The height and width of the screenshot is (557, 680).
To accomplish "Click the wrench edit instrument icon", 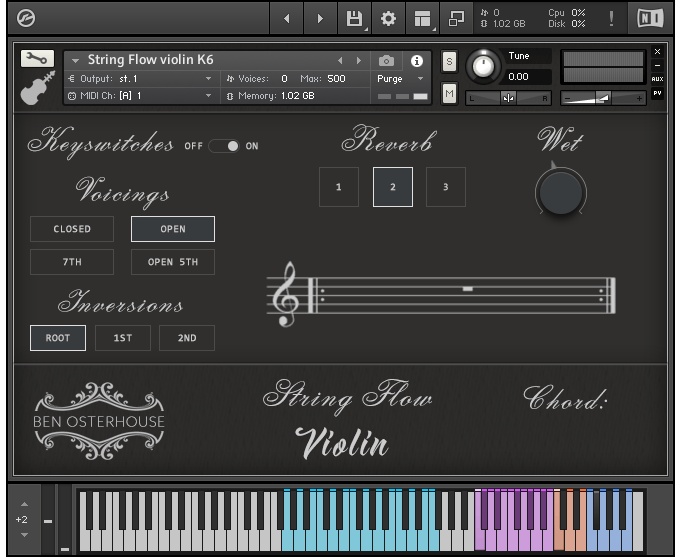I will (x=37, y=59).
